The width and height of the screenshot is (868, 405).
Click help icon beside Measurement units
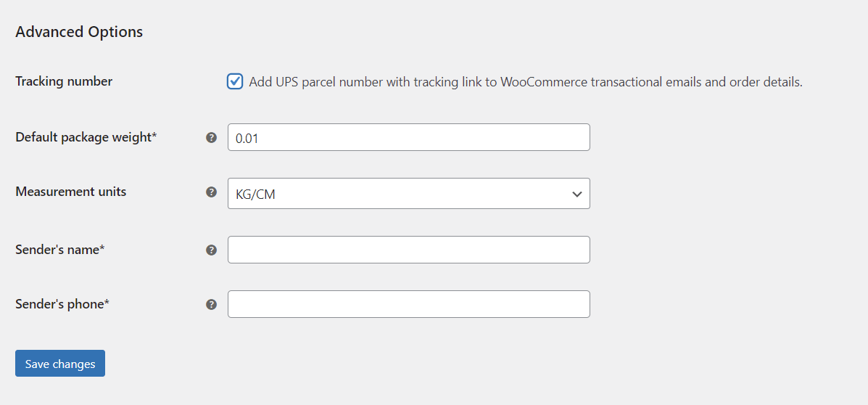tap(211, 192)
